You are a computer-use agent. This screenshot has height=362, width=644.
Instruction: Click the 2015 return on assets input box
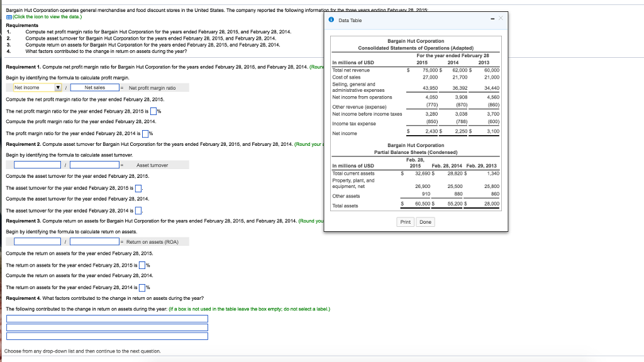point(142,265)
